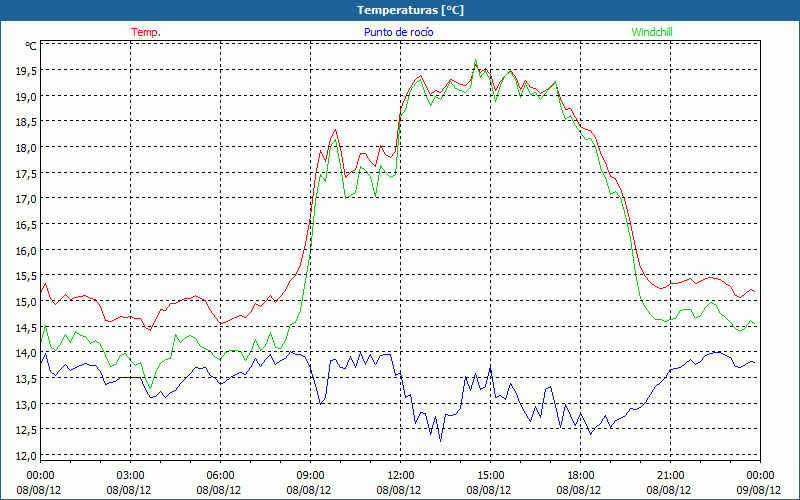
Task: Click the '00:00' label dated 09/08/12
Action: pyautogui.click(x=760, y=476)
